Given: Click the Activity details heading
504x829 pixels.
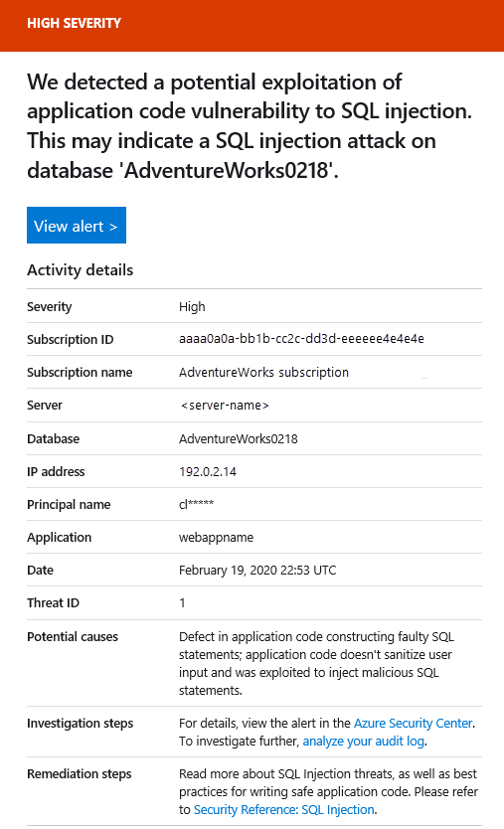Looking at the screenshot, I should point(80,269).
